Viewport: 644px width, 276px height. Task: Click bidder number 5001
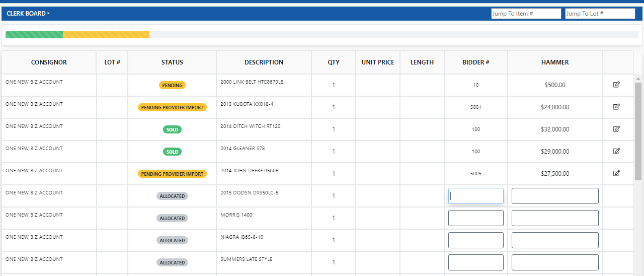point(476,107)
